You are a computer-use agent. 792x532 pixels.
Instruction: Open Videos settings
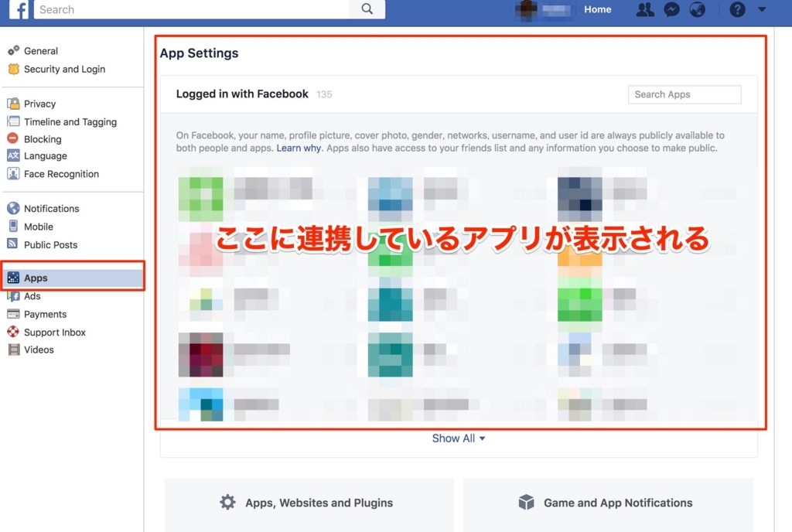pos(39,350)
